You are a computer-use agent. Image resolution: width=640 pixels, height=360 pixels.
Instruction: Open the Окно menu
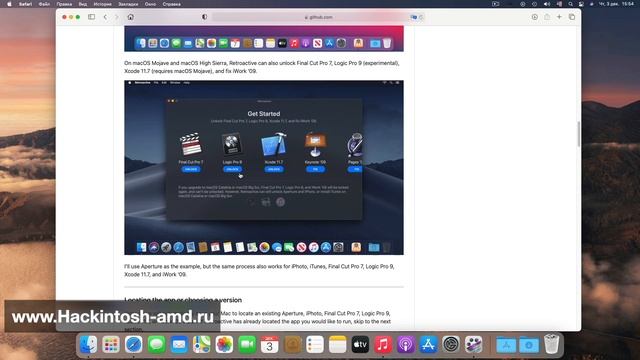pyautogui.click(x=150, y=4)
